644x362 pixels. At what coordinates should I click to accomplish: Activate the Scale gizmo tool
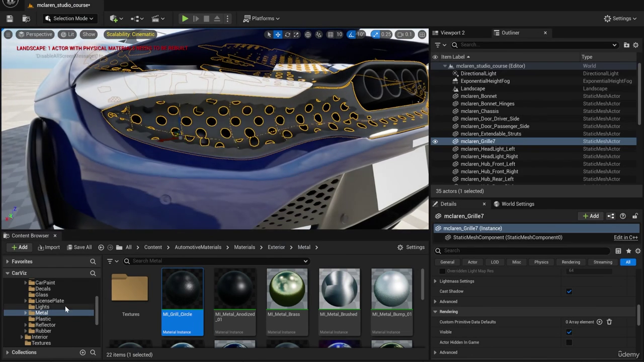pos(296,35)
